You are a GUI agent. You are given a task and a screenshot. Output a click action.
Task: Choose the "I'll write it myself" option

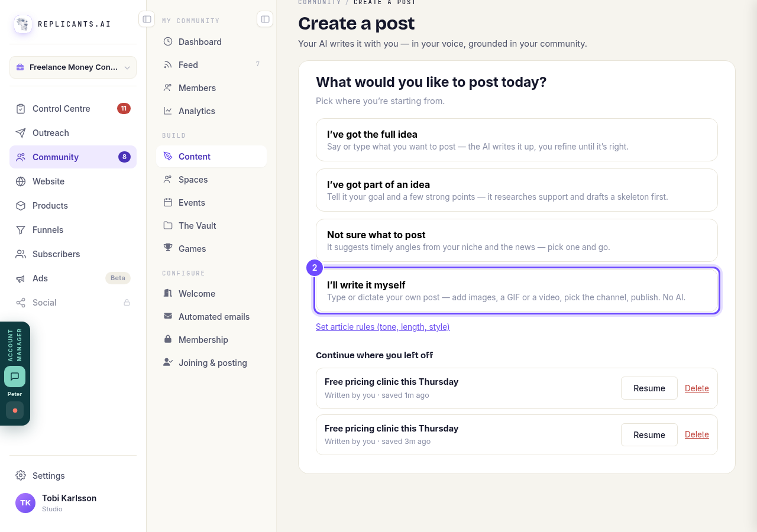click(x=517, y=291)
